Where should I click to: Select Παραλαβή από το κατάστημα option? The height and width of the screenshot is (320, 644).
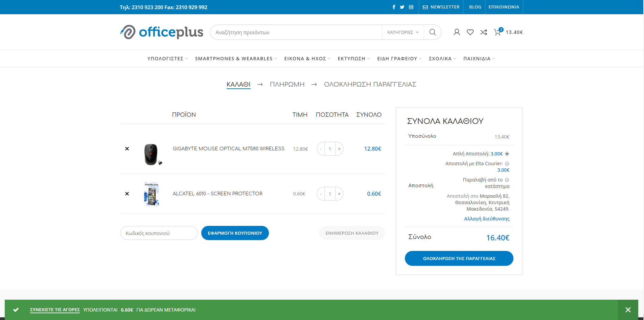(x=507, y=180)
